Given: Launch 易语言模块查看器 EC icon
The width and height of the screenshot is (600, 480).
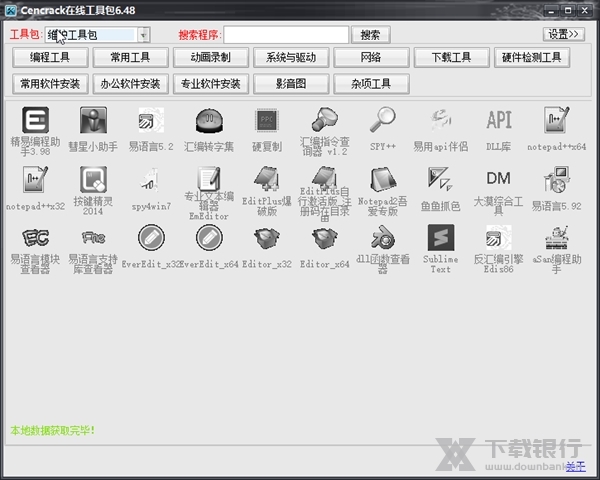Looking at the screenshot, I should pos(35,238).
